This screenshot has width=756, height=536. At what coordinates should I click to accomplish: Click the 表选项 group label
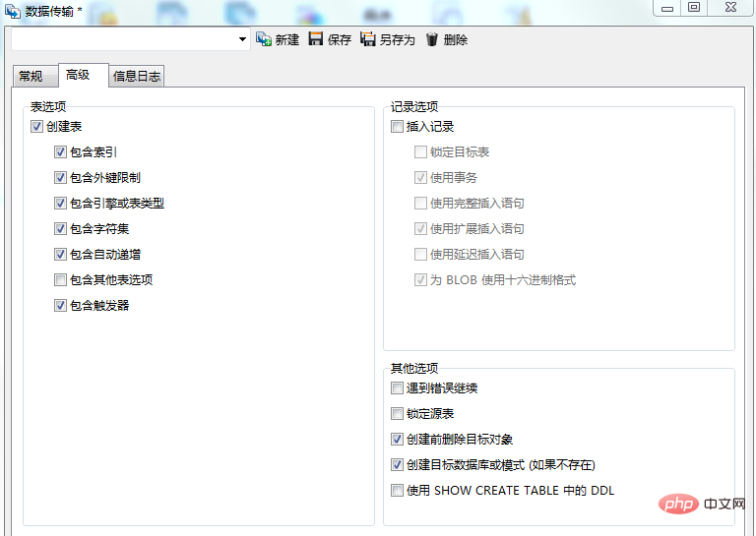[x=47, y=106]
